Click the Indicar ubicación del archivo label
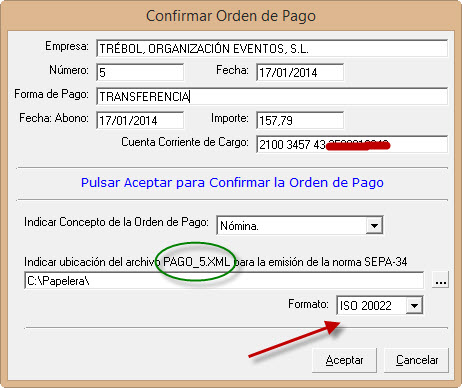The image size is (462, 388). pos(215,262)
